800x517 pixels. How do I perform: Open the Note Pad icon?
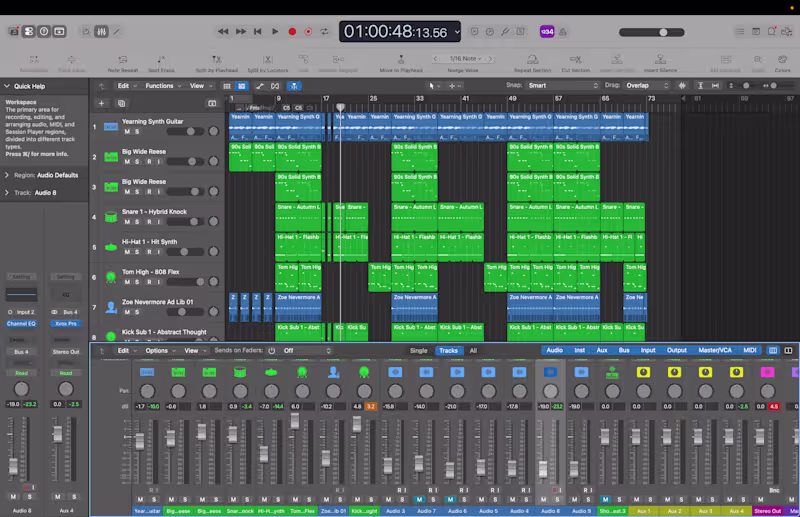[756, 32]
